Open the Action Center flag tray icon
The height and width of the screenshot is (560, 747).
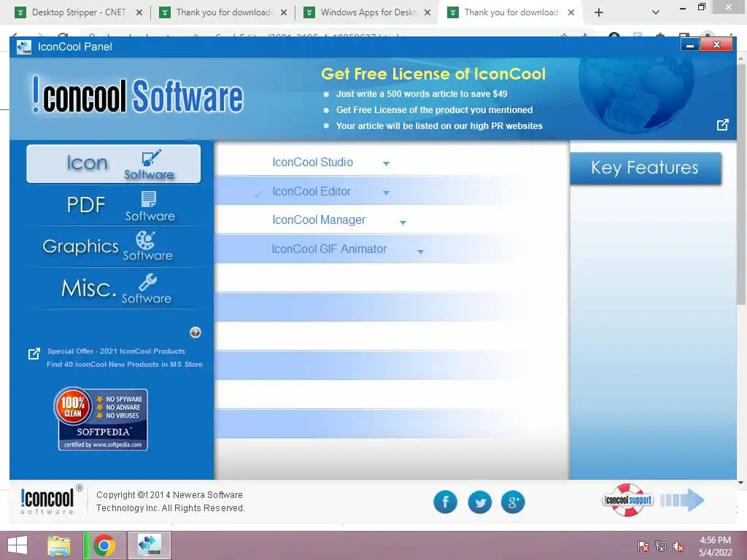point(643,546)
